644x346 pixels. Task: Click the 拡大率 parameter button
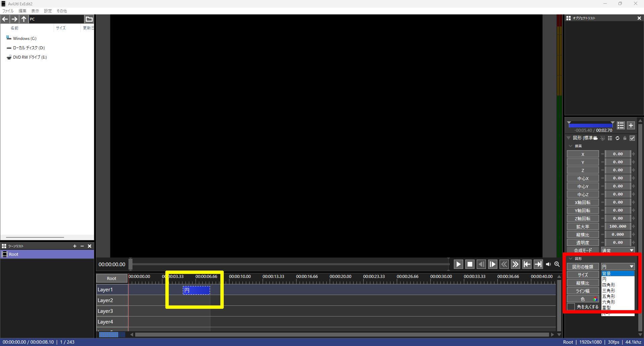pos(583,227)
